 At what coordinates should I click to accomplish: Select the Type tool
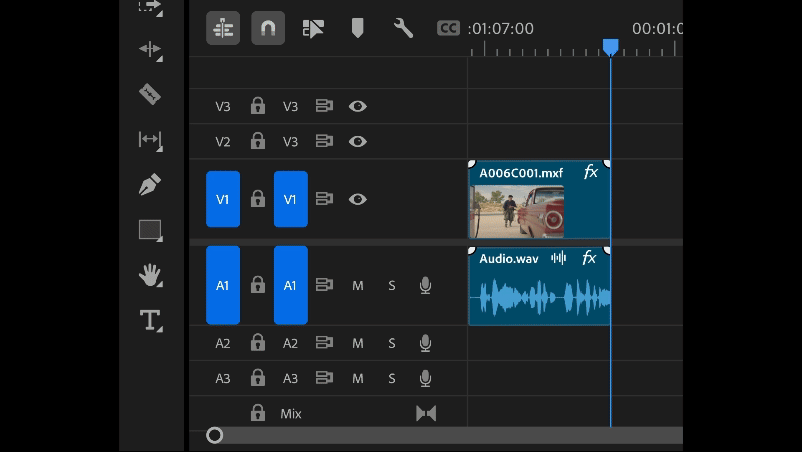click(150, 320)
